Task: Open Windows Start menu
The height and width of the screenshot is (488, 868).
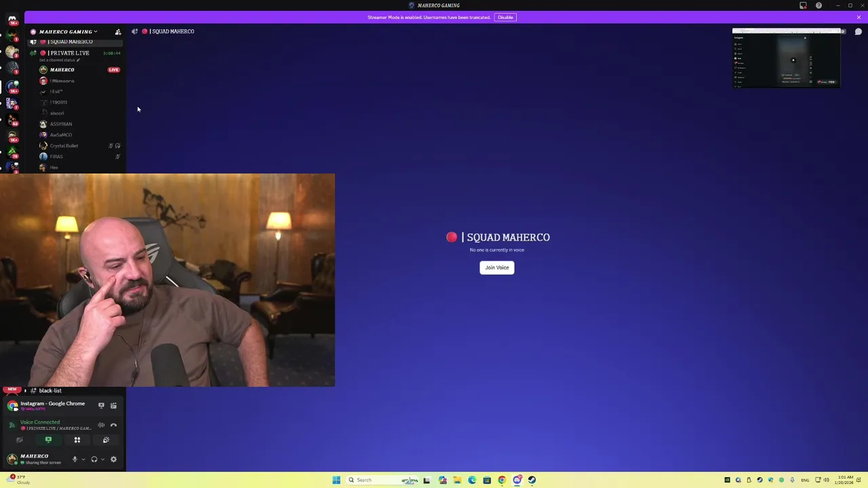Action: pos(336,480)
